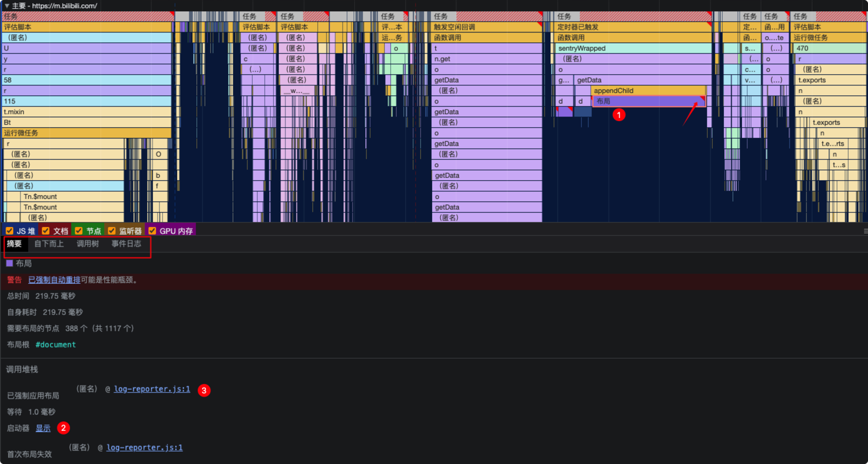Select the t...s flame chart entry
Viewport: 868px width, 464px height.
pyautogui.click(x=839, y=165)
